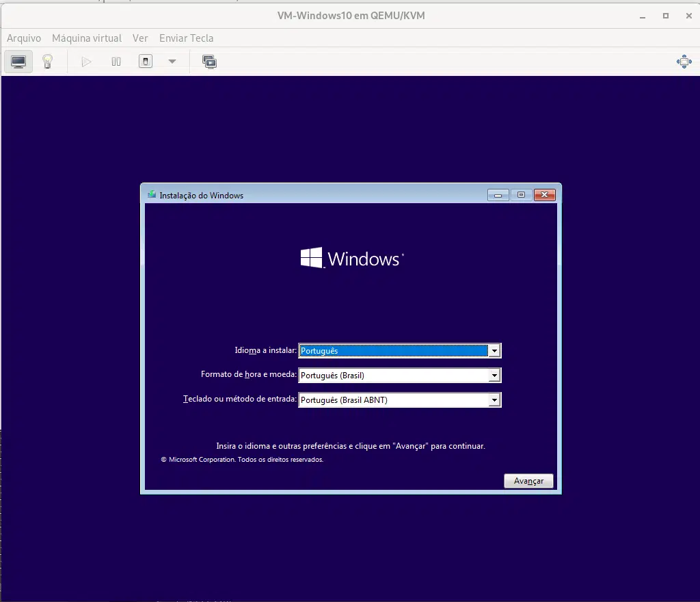Open the Máquina virtual menu

[87, 38]
